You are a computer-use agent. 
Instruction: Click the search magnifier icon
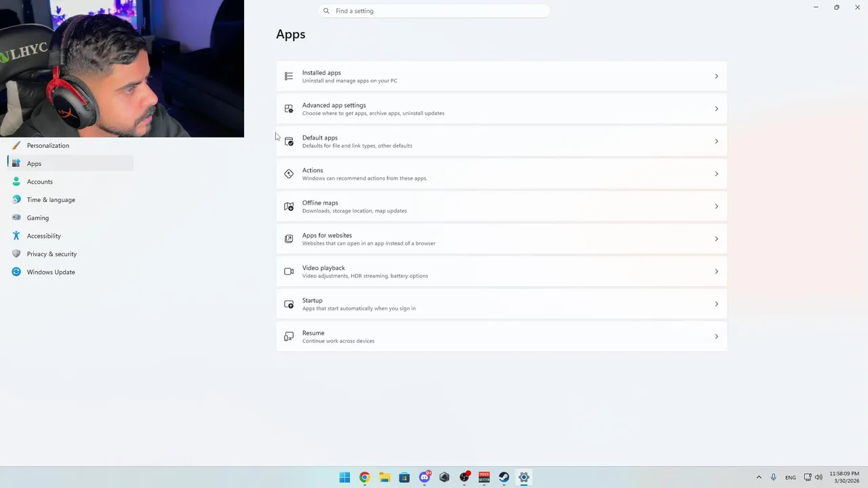point(326,11)
